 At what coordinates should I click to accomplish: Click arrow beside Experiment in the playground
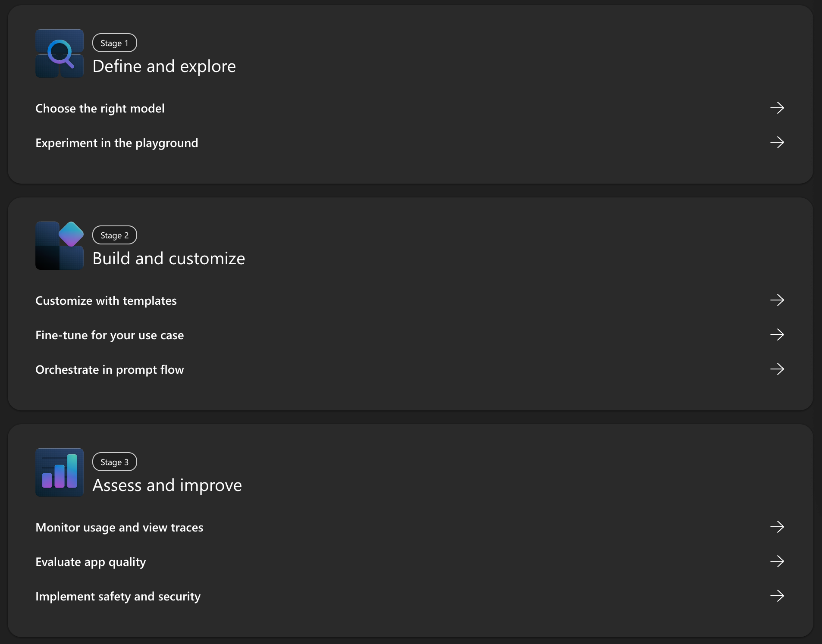click(x=777, y=142)
